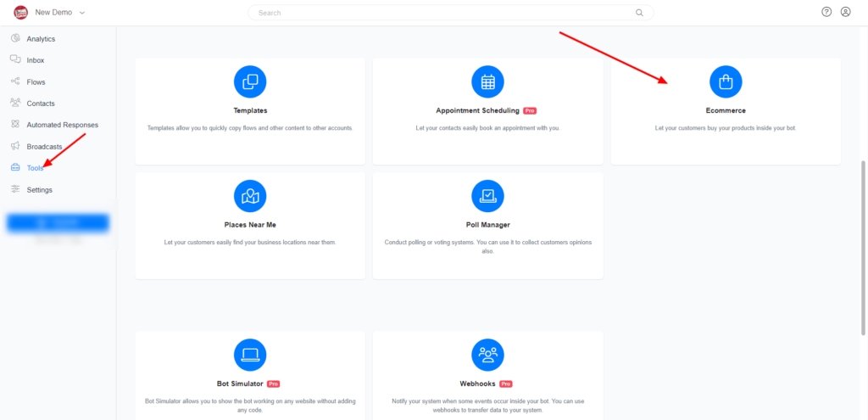Image resolution: width=868 pixels, height=420 pixels.
Task: Go to Analytics in the sidebar
Action: (x=40, y=39)
